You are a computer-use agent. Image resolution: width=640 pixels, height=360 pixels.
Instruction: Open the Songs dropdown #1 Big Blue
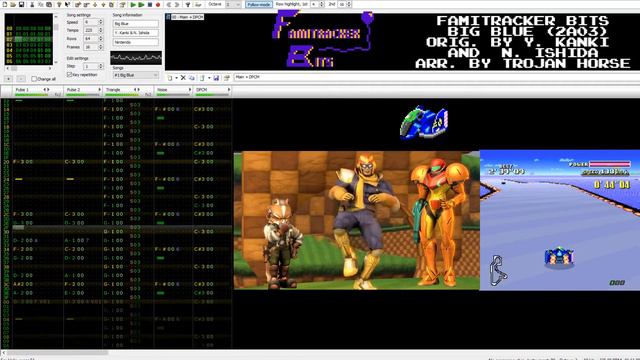(x=136, y=75)
